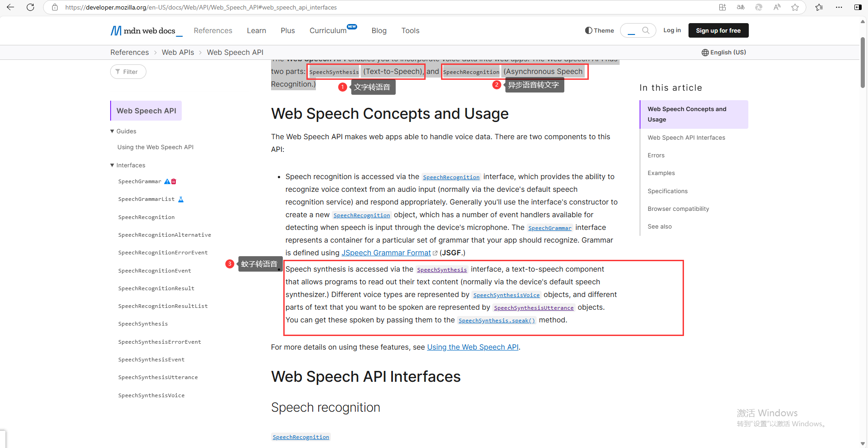The width and height of the screenshot is (868, 448).
Task: Click Sign up for free button
Action: click(718, 30)
